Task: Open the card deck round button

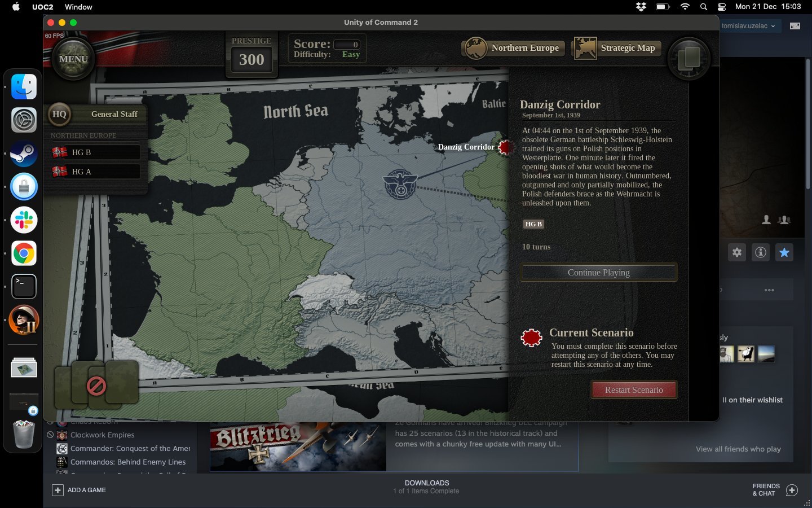Action: (x=689, y=58)
